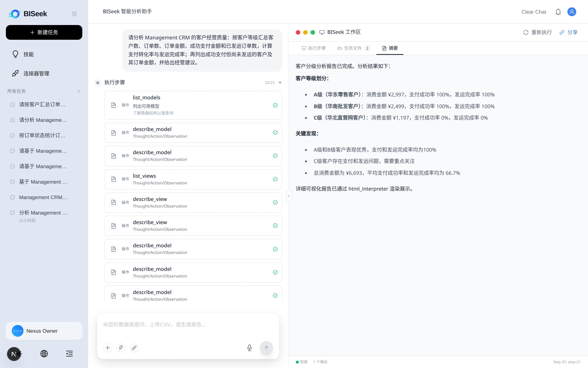
Task: Click the bottom sidebar menu-fold icon
Action: coord(69,353)
